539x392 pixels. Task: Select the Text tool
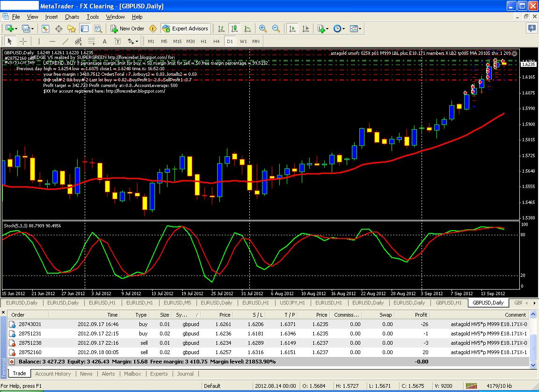pos(104,41)
